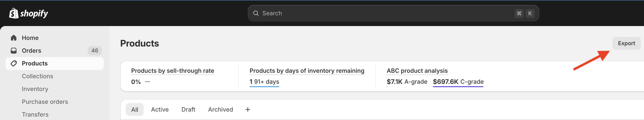Click the K key shortcut badge

530,13
